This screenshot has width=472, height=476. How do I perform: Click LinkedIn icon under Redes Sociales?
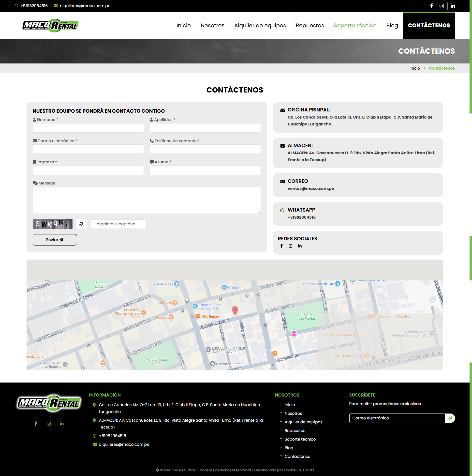click(300, 246)
